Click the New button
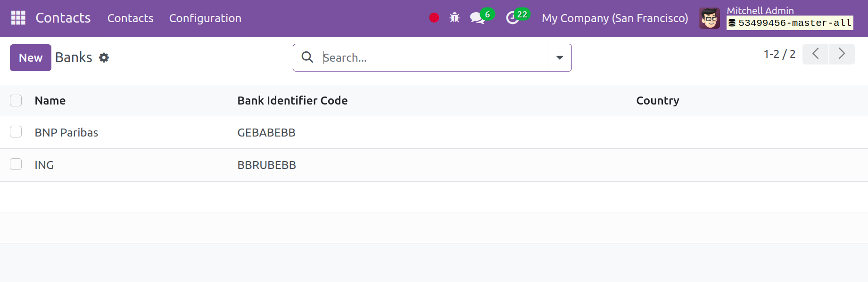The width and height of the screenshot is (868, 282). pos(31,57)
